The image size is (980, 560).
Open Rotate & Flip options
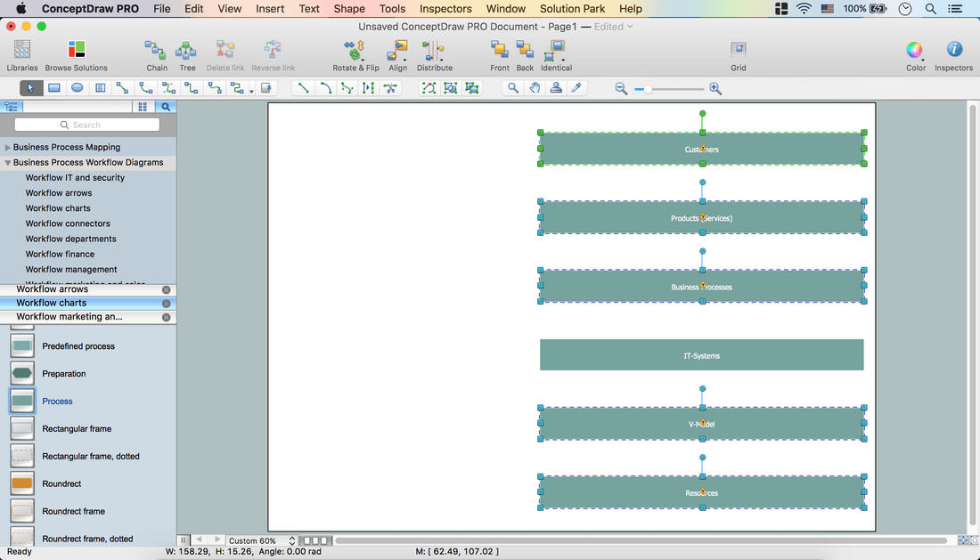[x=355, y=55]
